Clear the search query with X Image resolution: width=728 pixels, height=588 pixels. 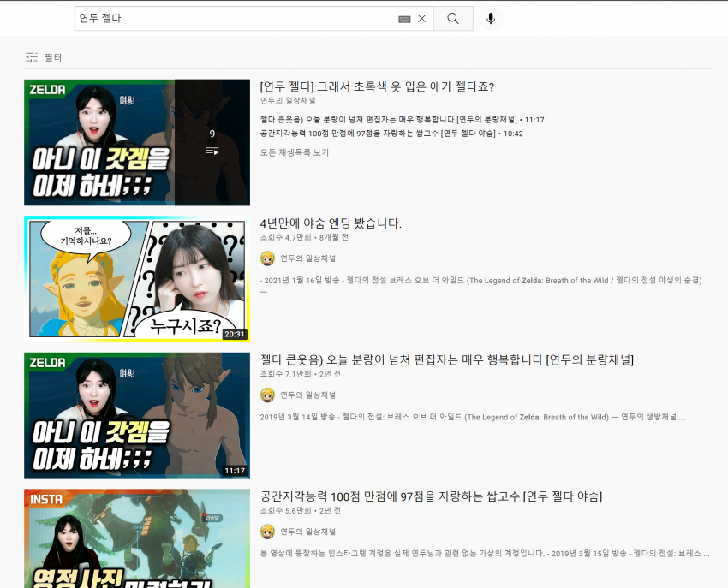[421, 19]
